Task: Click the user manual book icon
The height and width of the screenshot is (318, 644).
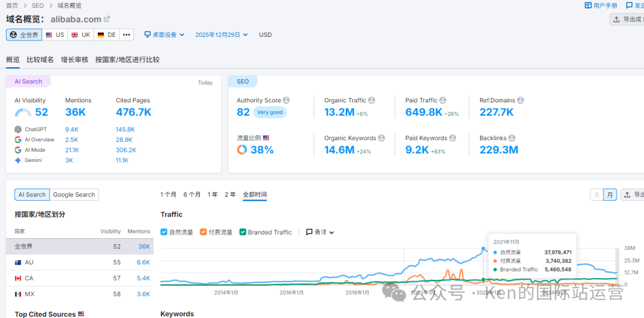Action: click(x=588, y=5)
